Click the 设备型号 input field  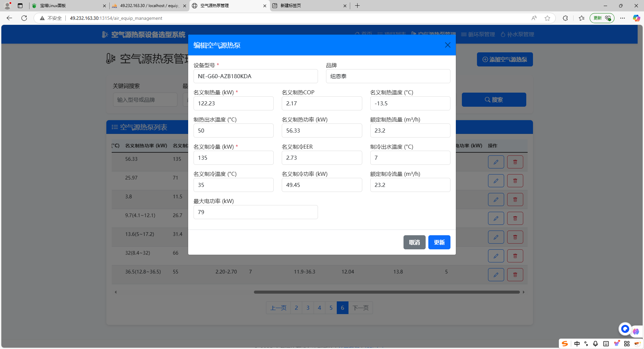(256, 76)
